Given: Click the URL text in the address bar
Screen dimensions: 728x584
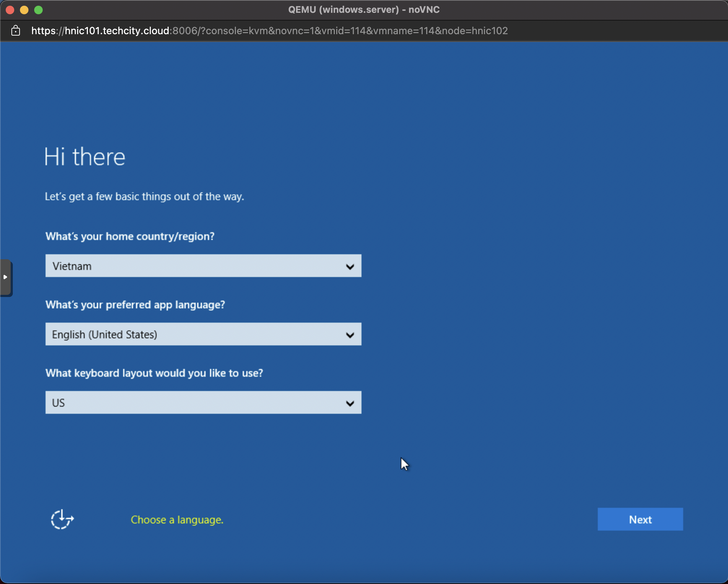Looking at the screenshot, I should pyautogui.click(x=269, y=31).
